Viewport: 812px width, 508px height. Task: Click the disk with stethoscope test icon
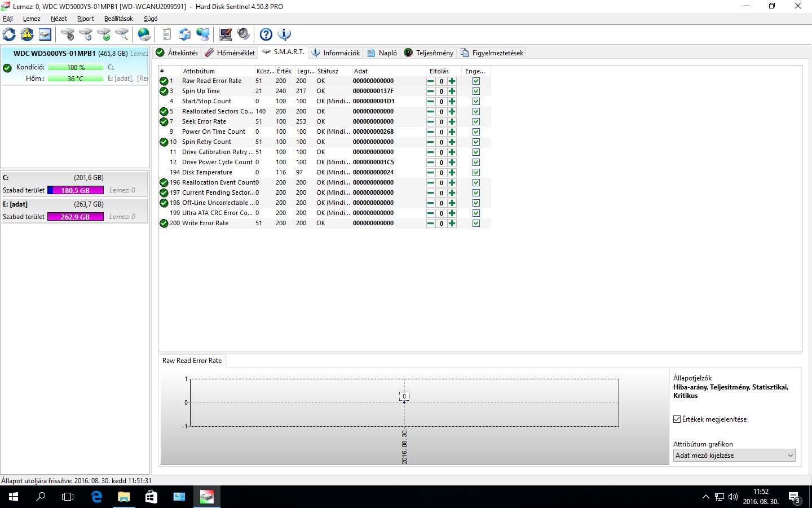tap(68, 34)
